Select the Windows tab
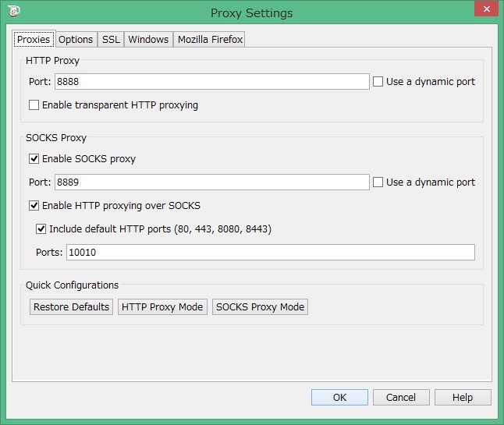The height and width of the screenshot is (425, 504). tap(148, 39)
